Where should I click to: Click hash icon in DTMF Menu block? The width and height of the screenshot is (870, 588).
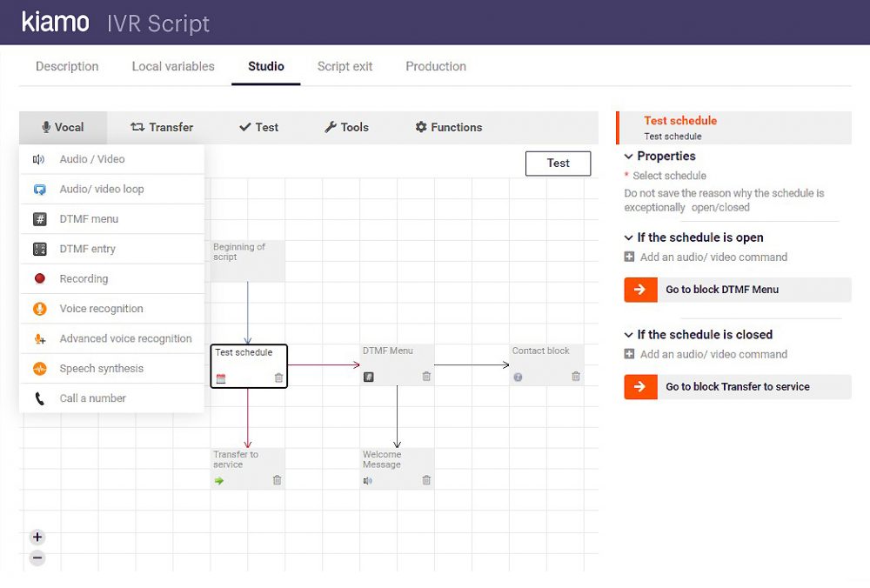point(368,378)
